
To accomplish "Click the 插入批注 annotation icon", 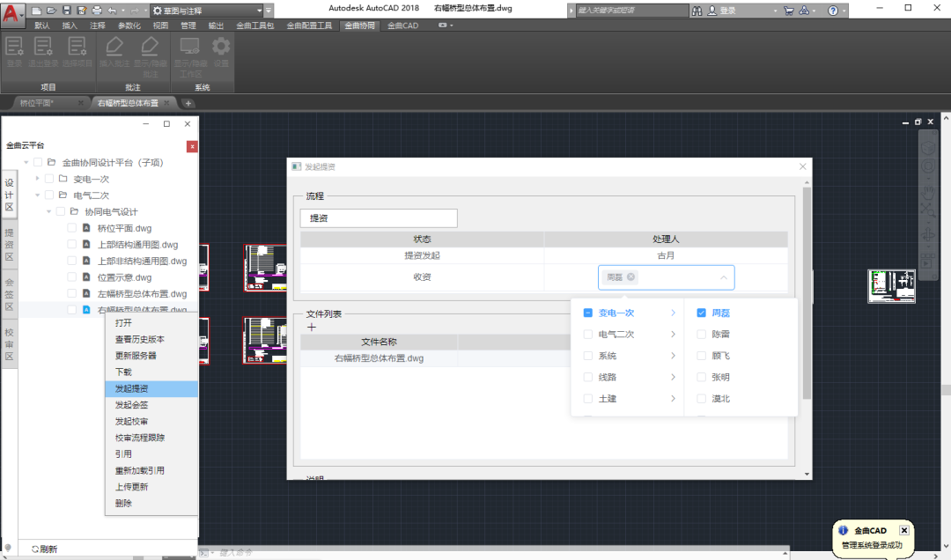I will click(114, 51).
